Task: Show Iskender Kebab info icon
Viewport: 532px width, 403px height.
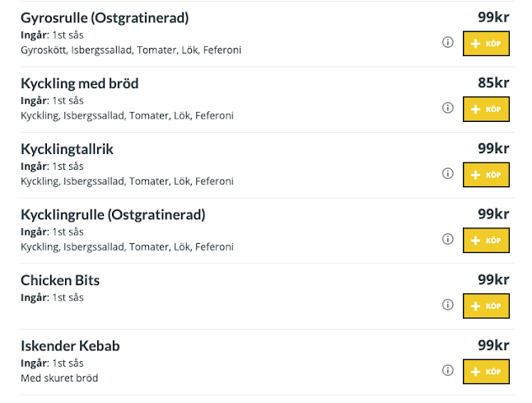Action: pyautogui.click(x=448, y=371)
